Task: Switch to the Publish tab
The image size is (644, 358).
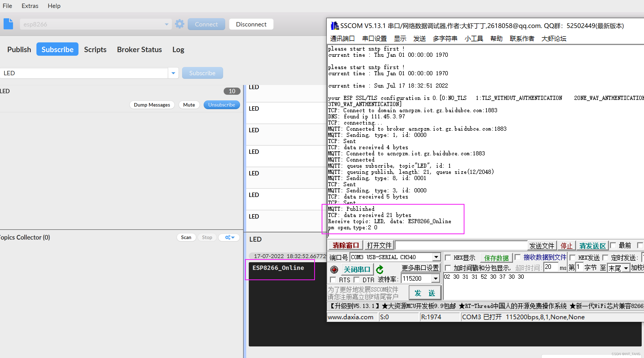Action: (19, 49)
